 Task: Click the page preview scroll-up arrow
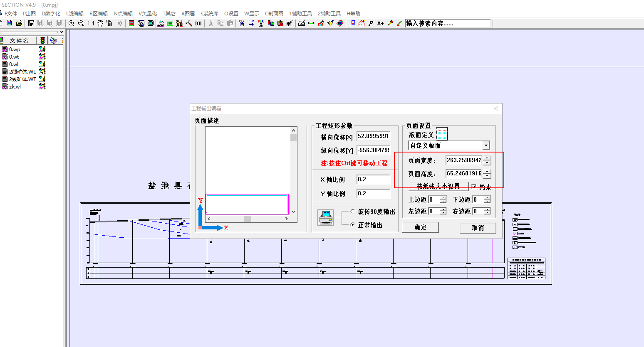point(294,130)
